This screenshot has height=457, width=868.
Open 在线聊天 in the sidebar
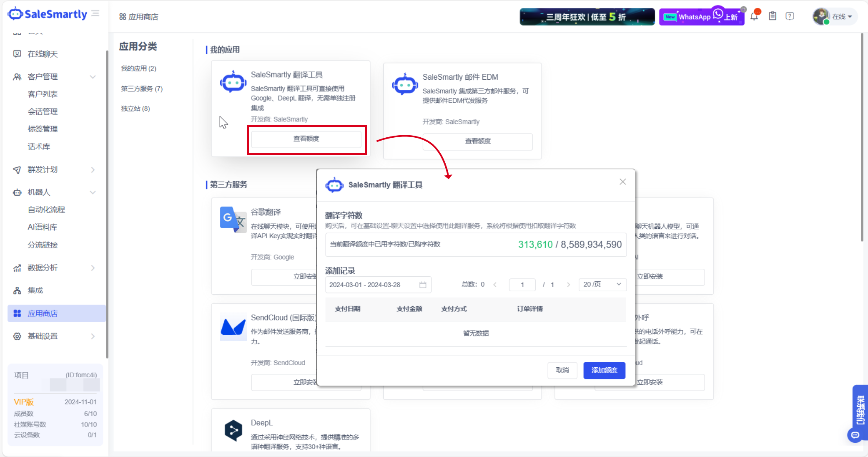coord(43,54)
